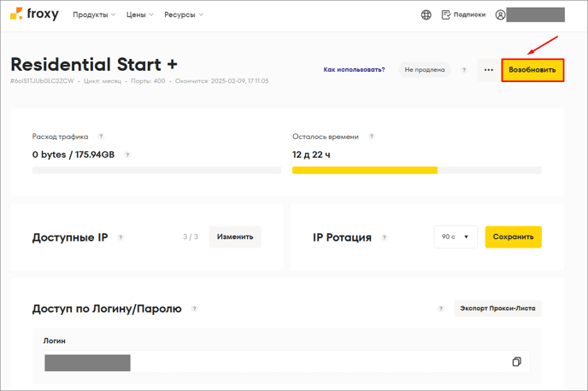Expand the Продукты menu
588x391 pixels.
94,15
